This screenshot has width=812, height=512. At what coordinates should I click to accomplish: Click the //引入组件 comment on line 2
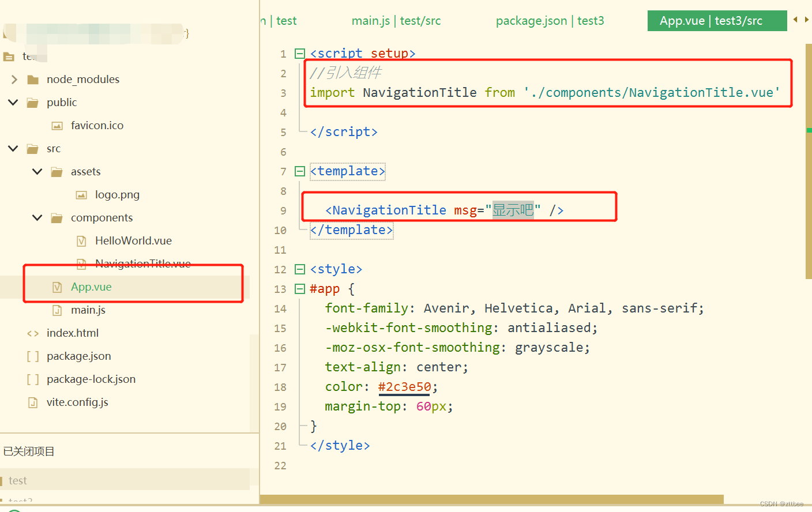pos(345,73)
